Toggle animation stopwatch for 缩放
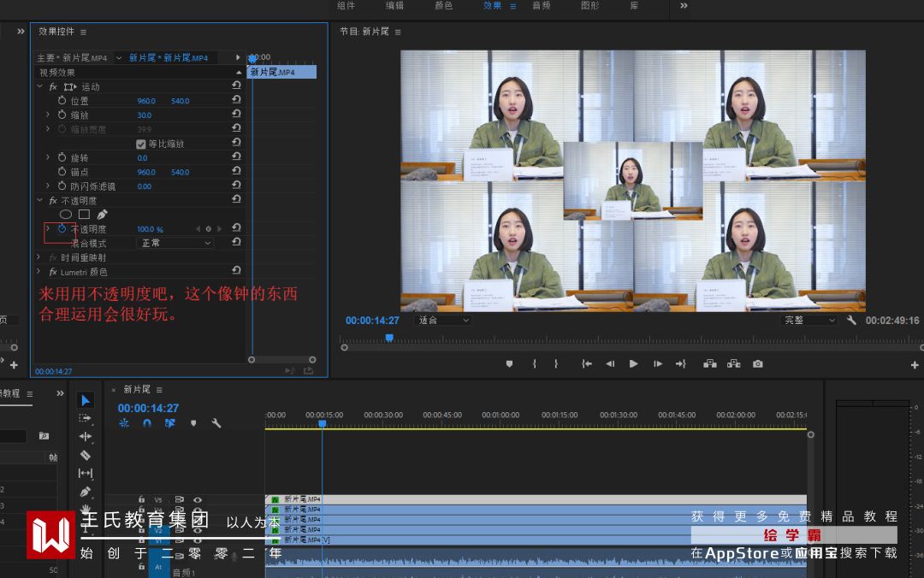924x578 pixels. pos(62,115)
